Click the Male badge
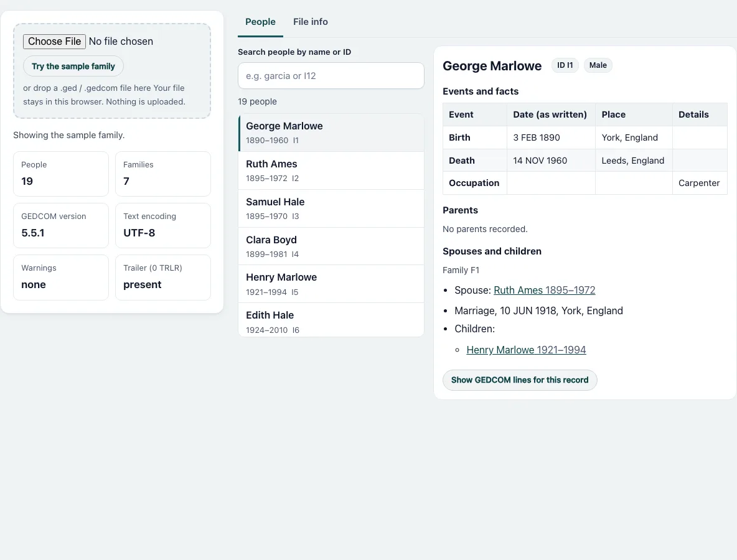Viewport: 737px width, 560px height. (x=598, y=65)
